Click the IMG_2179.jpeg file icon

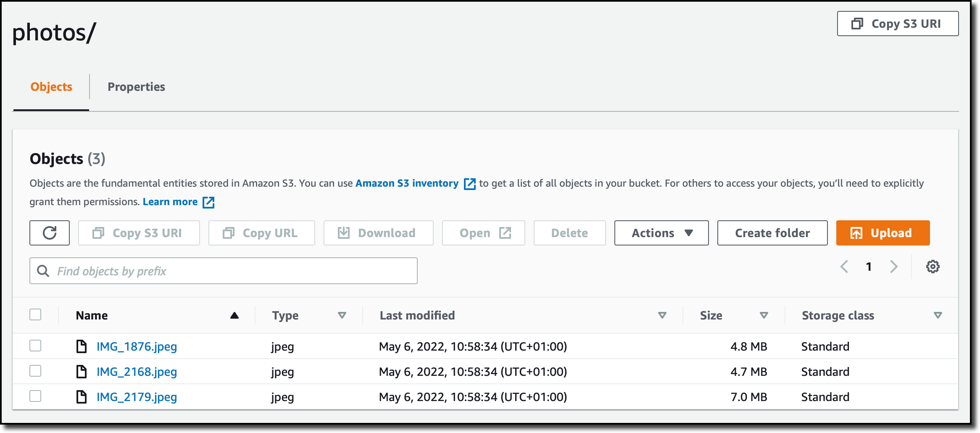(82, 397)
